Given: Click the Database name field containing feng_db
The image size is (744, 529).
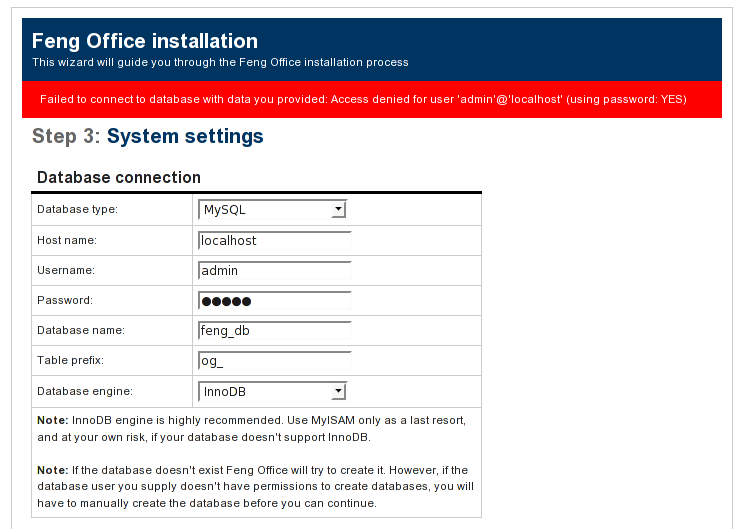Looking at the screenshot, I should [274, 330].
